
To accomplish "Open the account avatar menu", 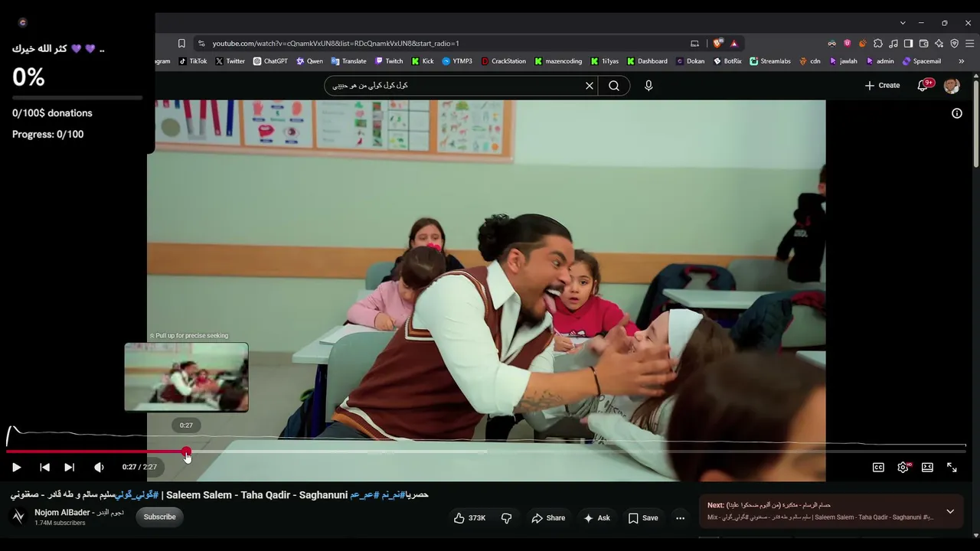I will 952,86.
